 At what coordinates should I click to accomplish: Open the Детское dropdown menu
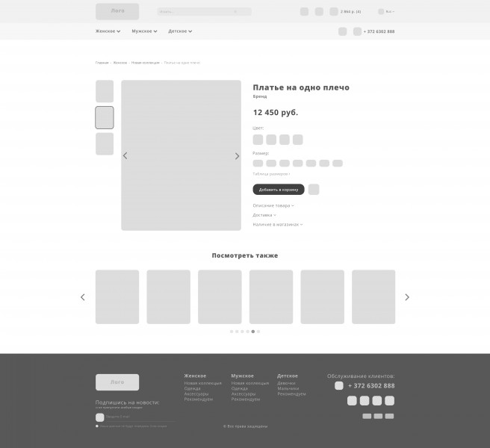[x=180, y=31]
